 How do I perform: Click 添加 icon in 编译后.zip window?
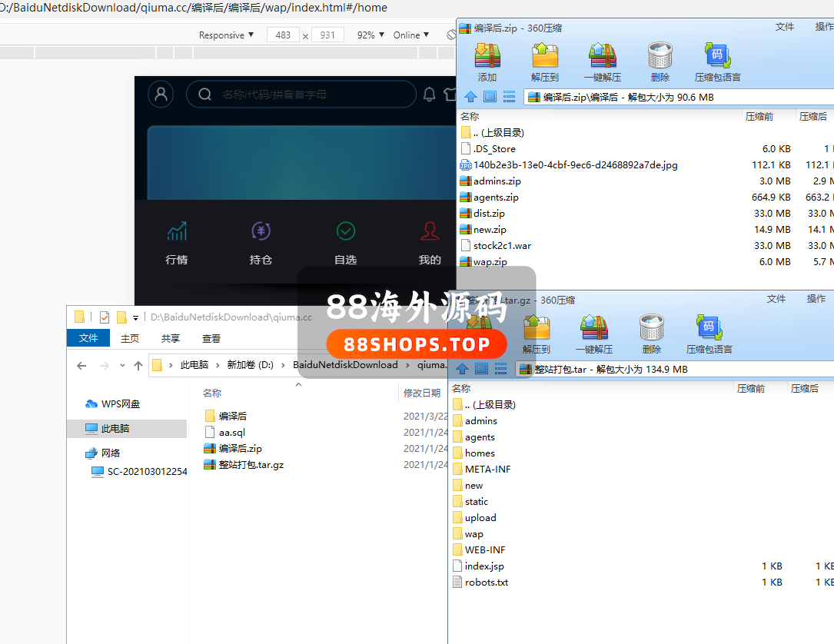pos(487,57)
